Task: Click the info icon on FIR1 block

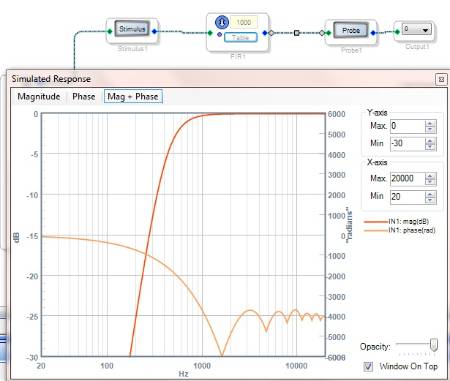Action: point(222,22)
